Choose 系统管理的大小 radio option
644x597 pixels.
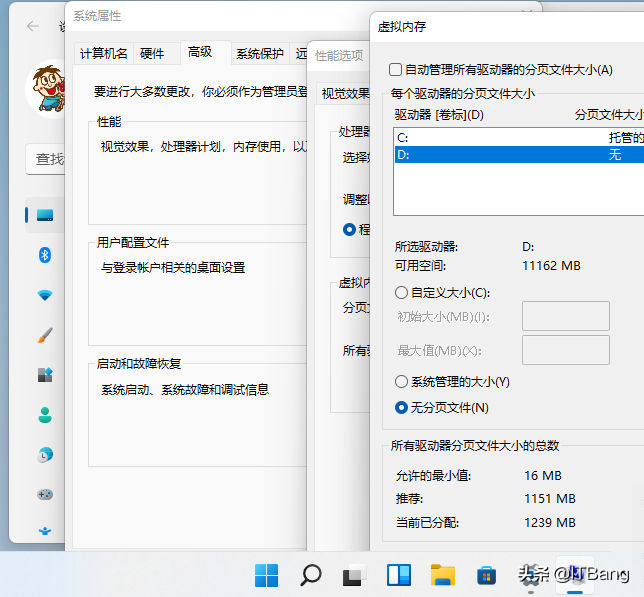[x=402, y=382]
